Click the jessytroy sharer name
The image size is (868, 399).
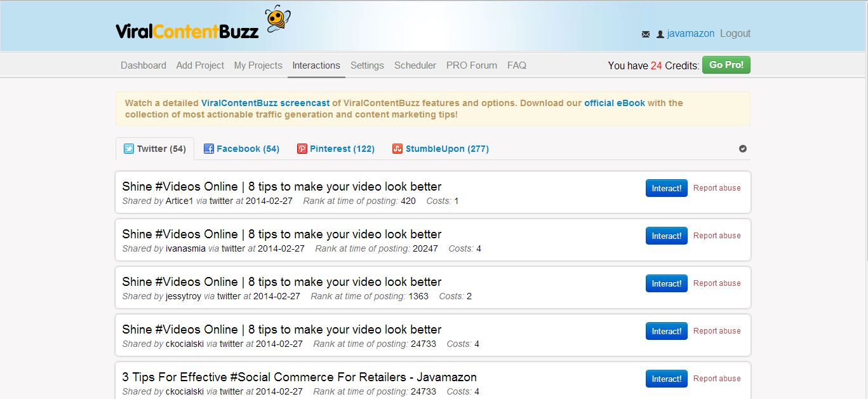point(184,296)
